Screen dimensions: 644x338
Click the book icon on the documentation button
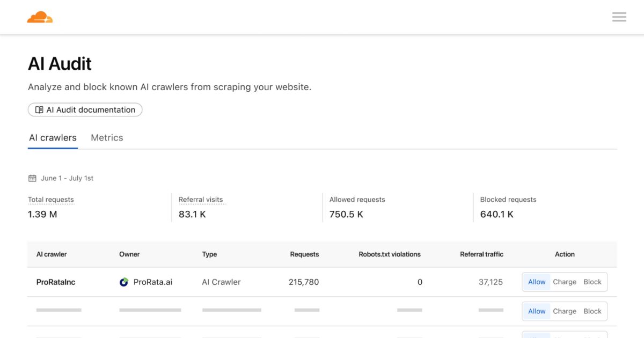point(39,109)
